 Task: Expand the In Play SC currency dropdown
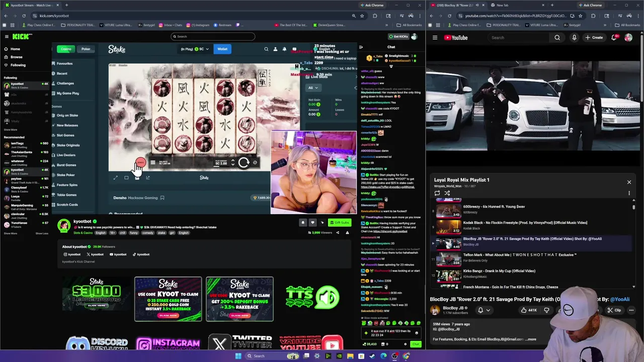195,49
